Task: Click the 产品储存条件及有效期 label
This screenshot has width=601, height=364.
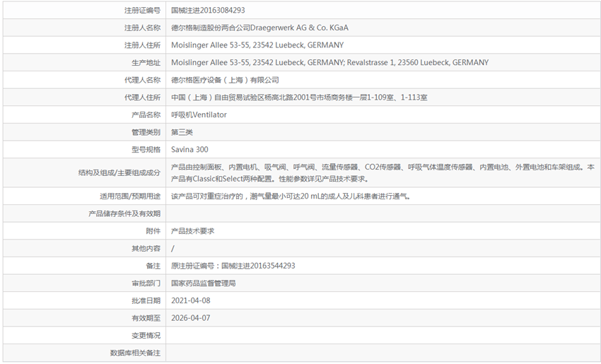Action: pos(124,213)
